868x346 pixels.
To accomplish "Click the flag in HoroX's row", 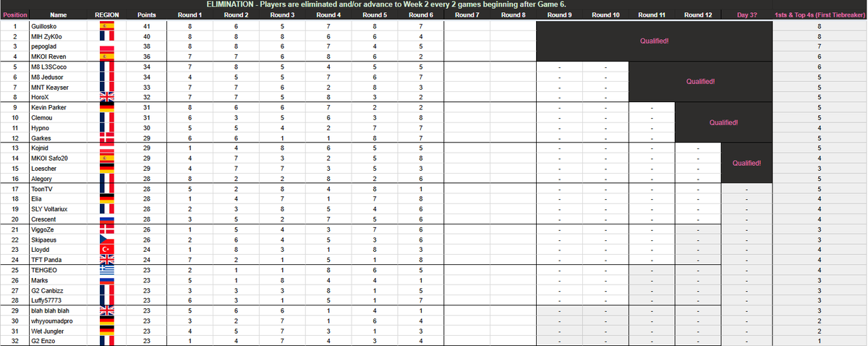I will [x=107, y=97].
